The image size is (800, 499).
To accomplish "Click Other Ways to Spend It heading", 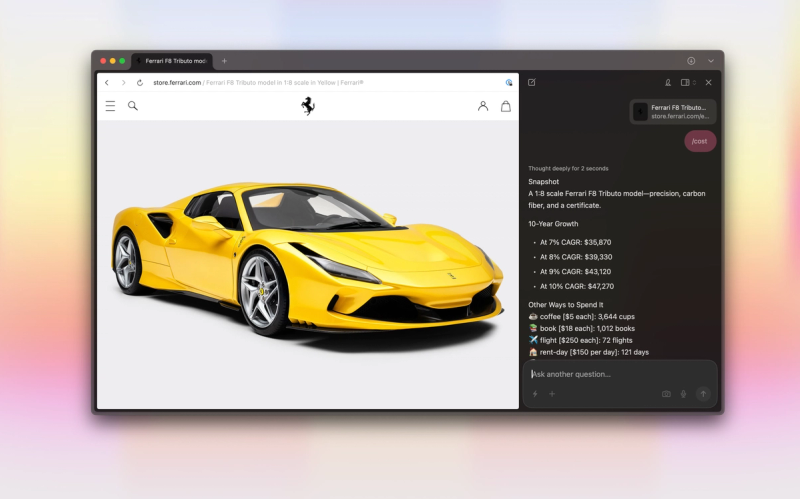I will 565,305.
